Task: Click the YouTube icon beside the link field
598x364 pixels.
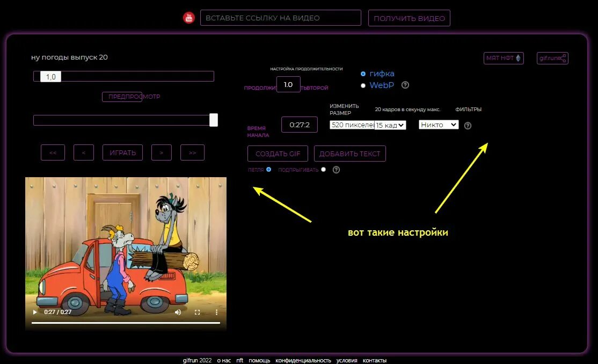Action: [x=188, y=17]
